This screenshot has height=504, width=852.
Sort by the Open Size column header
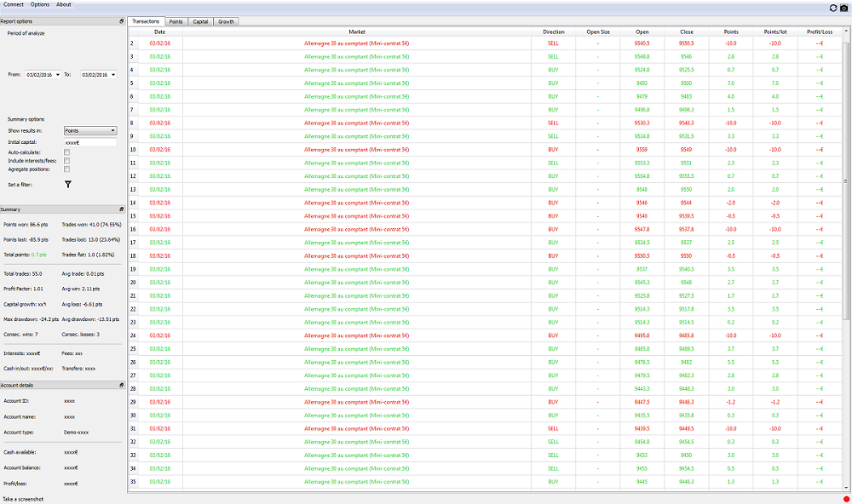(x=598, y=32)
